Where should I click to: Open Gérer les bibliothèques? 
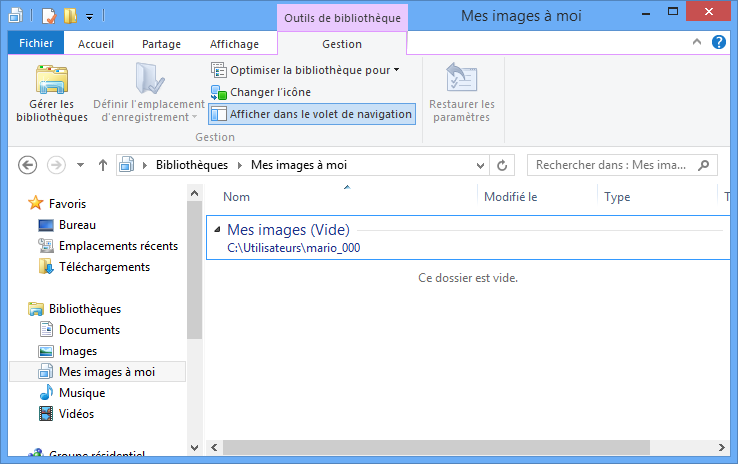(52, 94)
